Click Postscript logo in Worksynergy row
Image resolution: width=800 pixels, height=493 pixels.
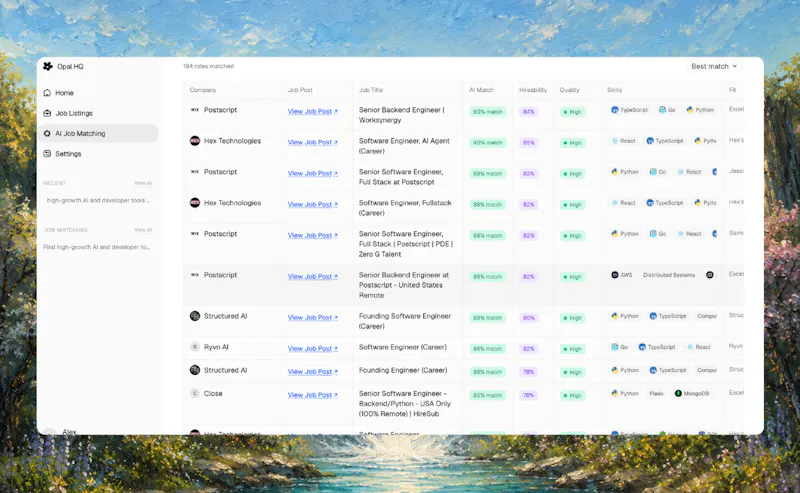pos(194,110)
